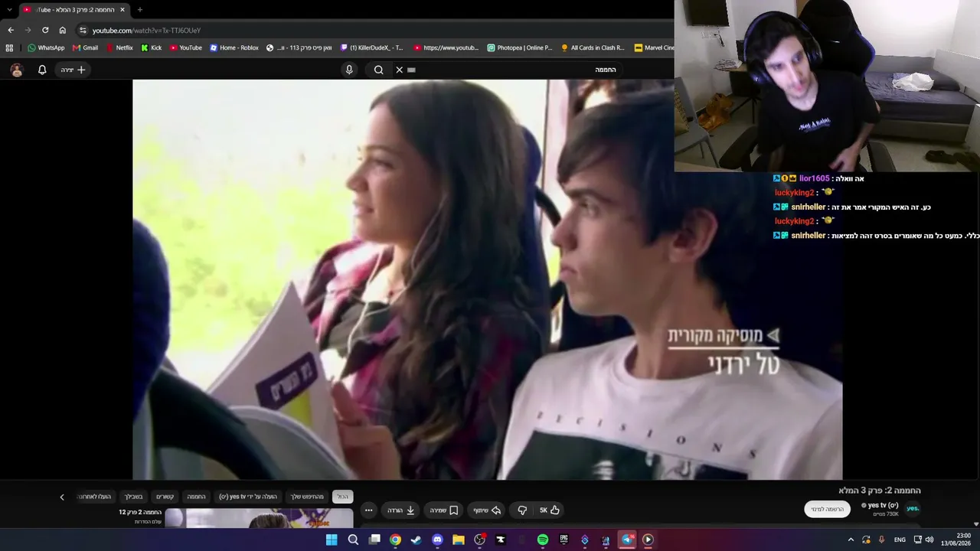
Task: Select the 'בשבילך' filter chip
Action: click(134, 497)
